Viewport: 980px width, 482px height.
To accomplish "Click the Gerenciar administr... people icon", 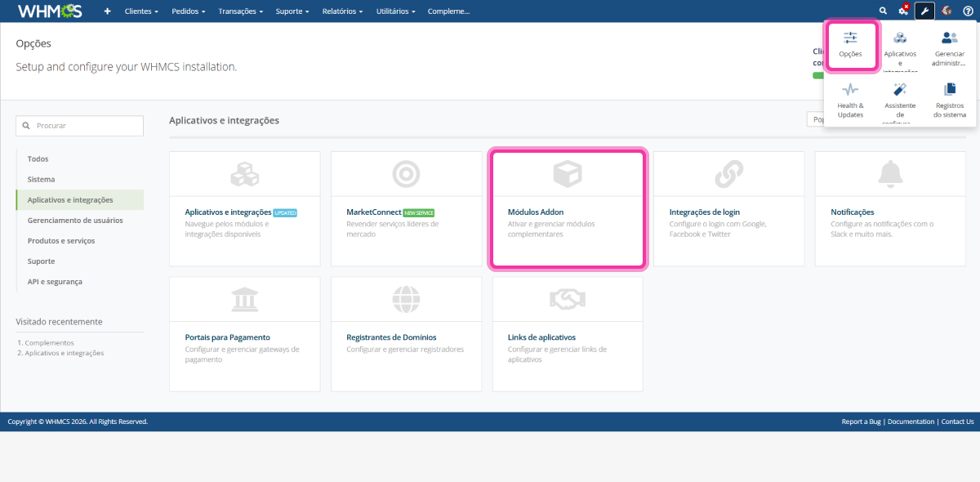I will pyautogui.click(x=949, y=38).
